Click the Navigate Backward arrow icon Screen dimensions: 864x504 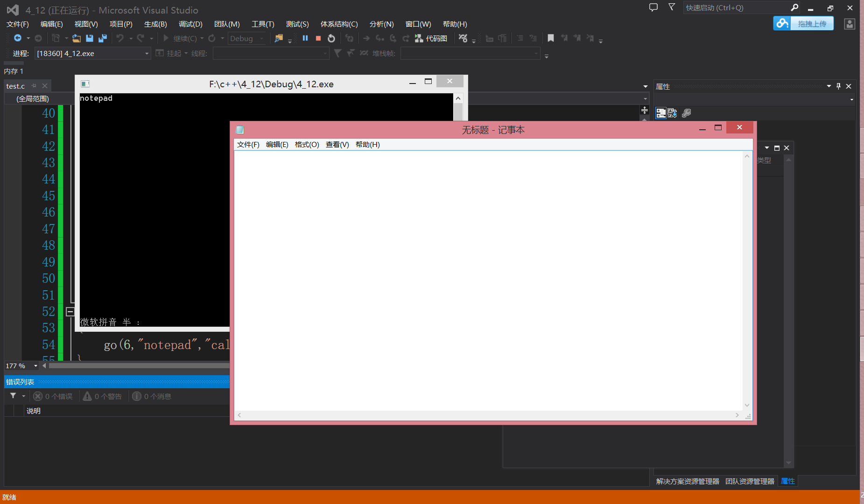click(18, 38)
